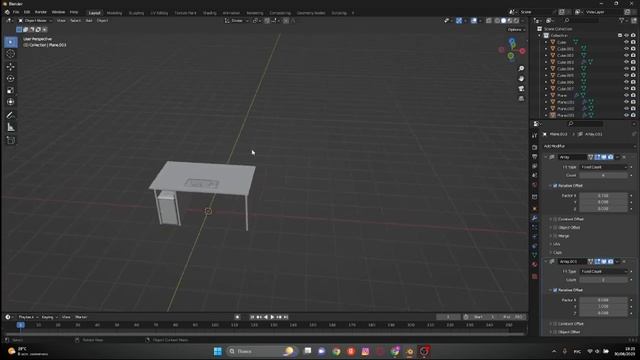Jump to timeline end frame
640x360 pixels.
(x=286, y=317)
